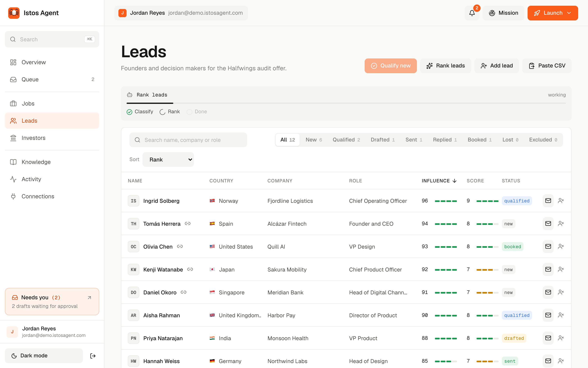Screen dimensions: 588x368
Task: Click the Add lead button
Action: pyautogui.click(x=497, y=66)
